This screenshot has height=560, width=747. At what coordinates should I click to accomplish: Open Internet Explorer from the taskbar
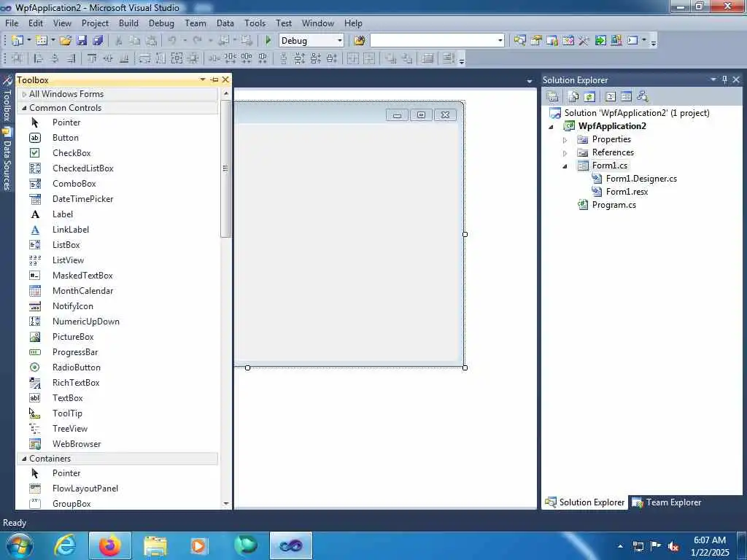(x=65, y=545)
